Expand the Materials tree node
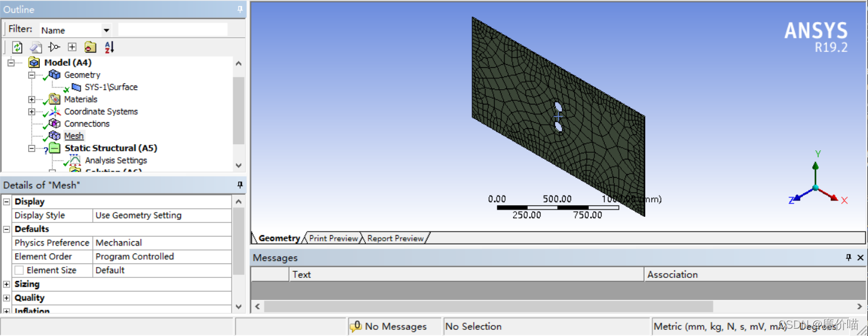The width and height of the screenshot is (868, 336). point(32,99)
